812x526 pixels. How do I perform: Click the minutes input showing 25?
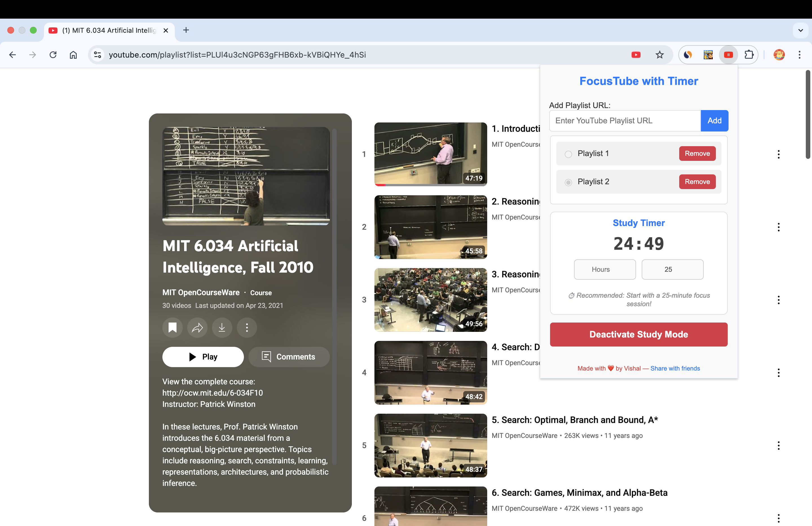pyautogui.click(x=672, y=269)
